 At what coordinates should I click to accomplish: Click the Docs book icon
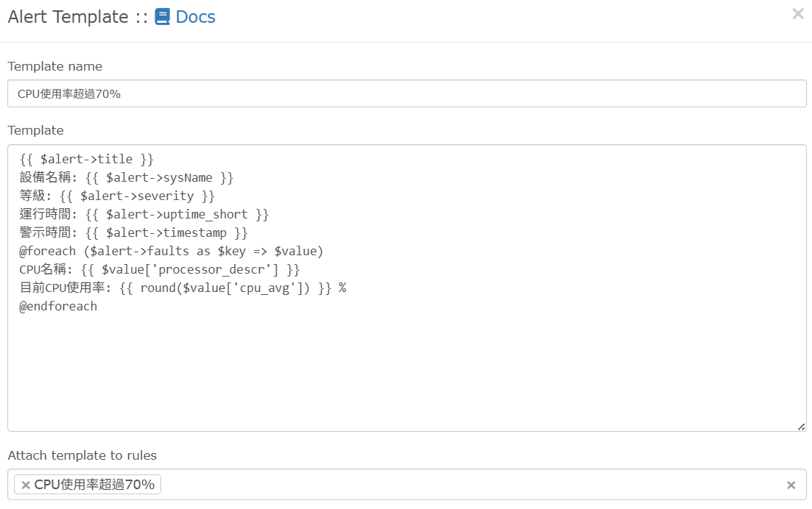coord(163,17)
